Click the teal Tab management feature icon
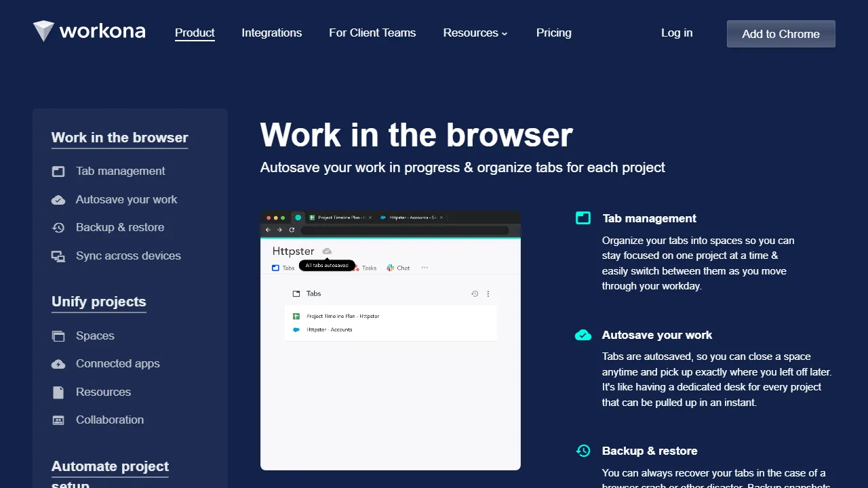The image size is (868, 488). click(x=583, y=218)
